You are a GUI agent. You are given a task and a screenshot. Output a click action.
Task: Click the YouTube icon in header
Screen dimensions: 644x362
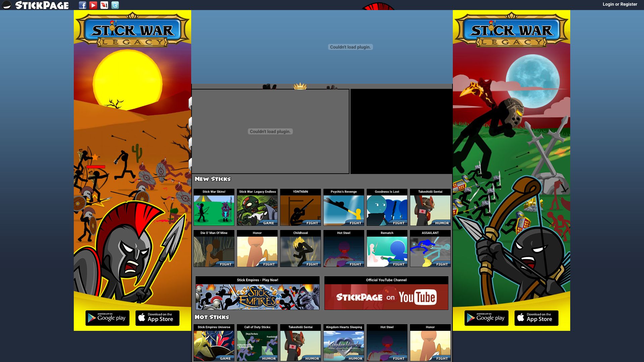click(93, 5)
